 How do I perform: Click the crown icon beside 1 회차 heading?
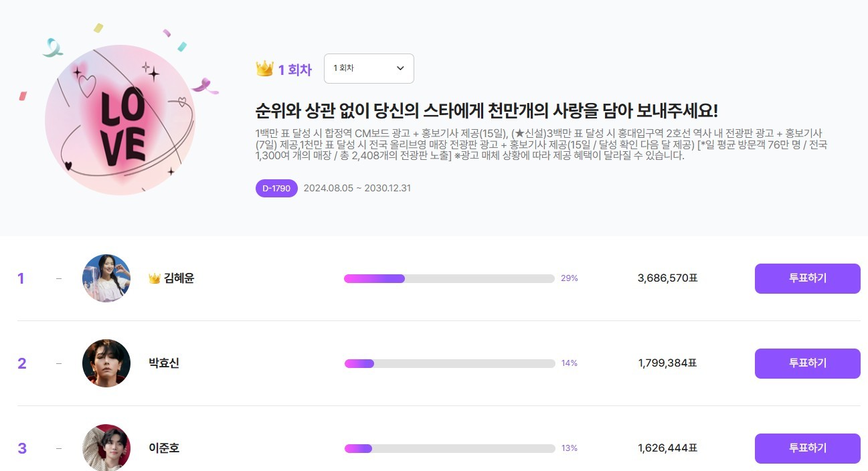click(x=265, y=68)
